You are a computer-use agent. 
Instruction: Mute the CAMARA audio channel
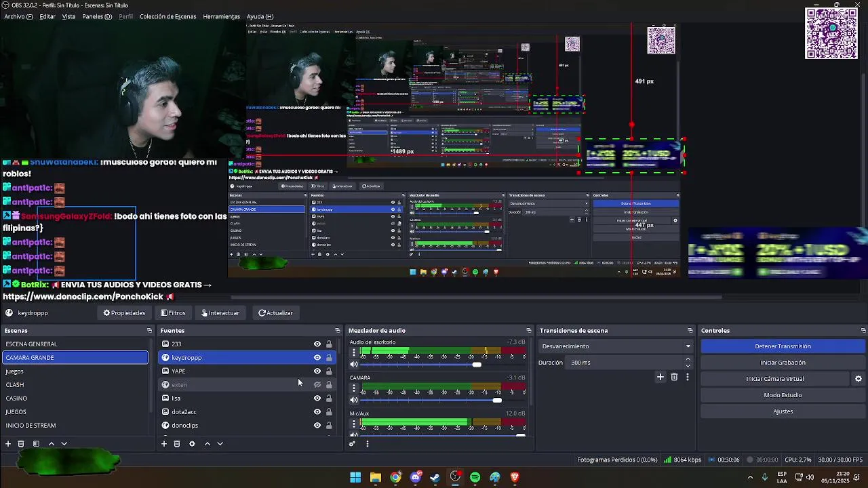tap(353, 400)
